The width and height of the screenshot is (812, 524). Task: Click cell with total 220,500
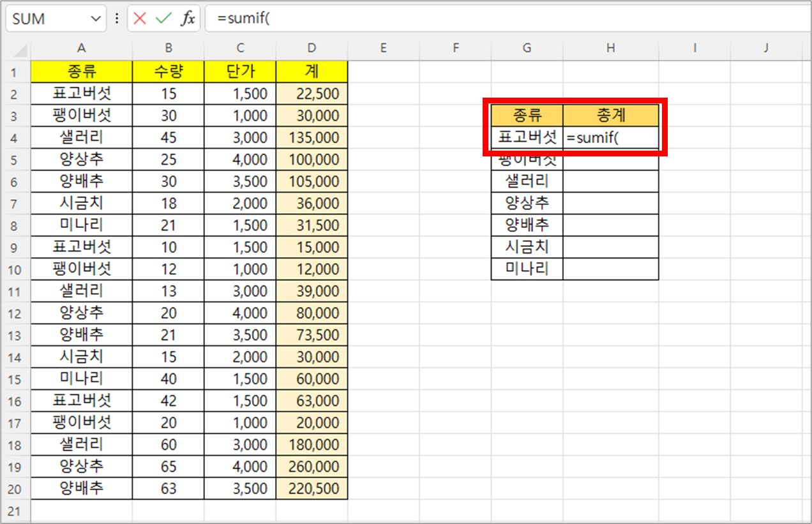pyautogui.click(x=312, y=489)
